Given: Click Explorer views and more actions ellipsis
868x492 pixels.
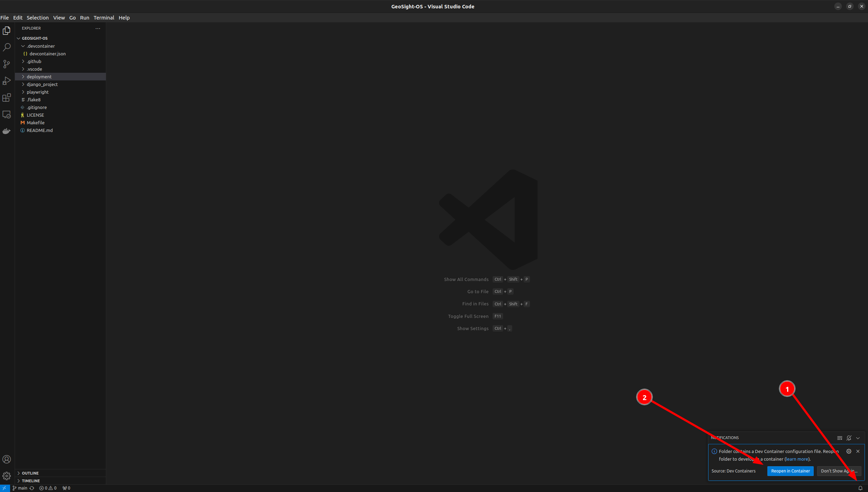Looking at the screenshot, I should pos(98,28).
